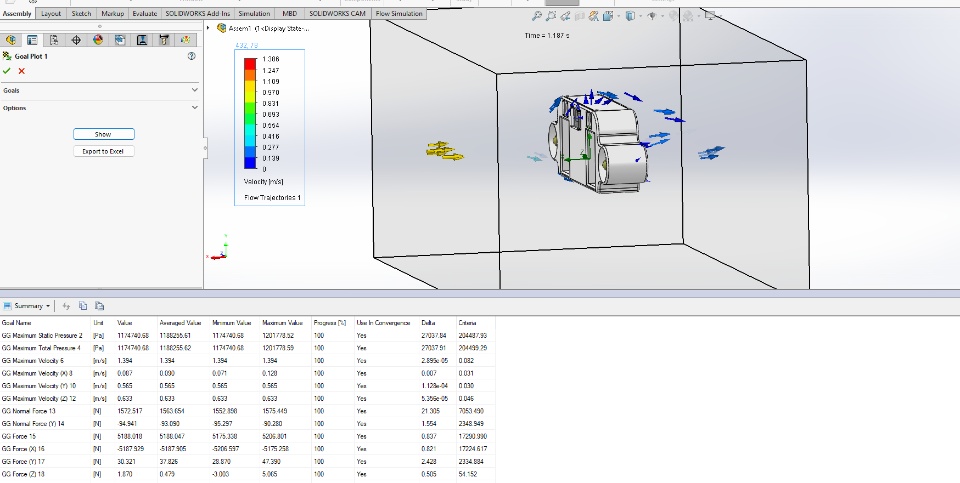This screenshot has height=483, width=960.
Task: Open View Orientation dropdown arrow
Action: (618, 17)
